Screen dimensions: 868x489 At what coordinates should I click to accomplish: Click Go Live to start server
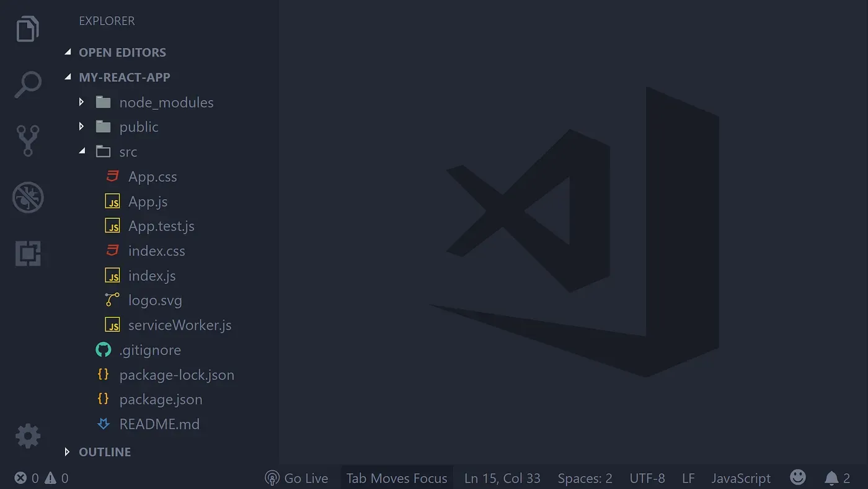click(x=306, y=478)
